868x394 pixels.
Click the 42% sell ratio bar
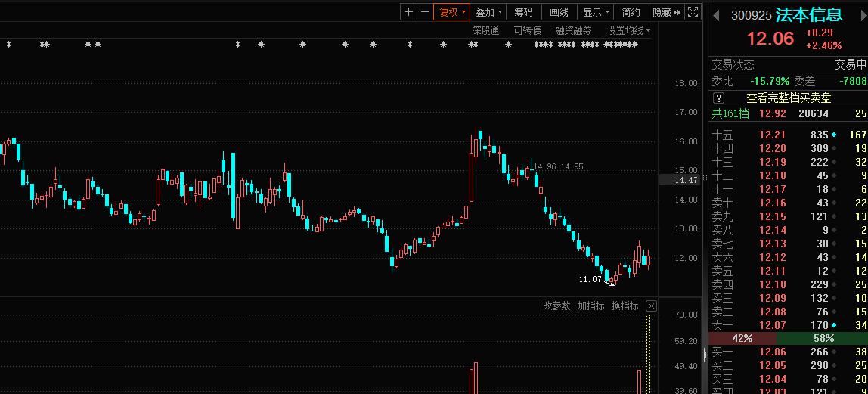coord(742,338)
